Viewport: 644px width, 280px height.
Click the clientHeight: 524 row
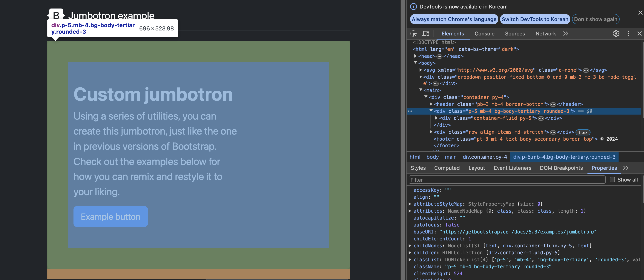438,273
